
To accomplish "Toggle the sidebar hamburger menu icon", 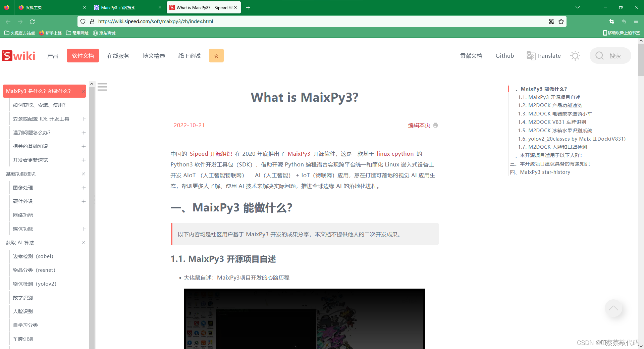I will click(102, 87).
